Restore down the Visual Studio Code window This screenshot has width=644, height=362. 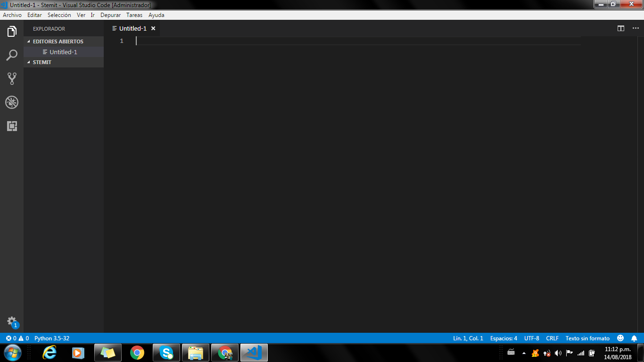tap(613, 4)
